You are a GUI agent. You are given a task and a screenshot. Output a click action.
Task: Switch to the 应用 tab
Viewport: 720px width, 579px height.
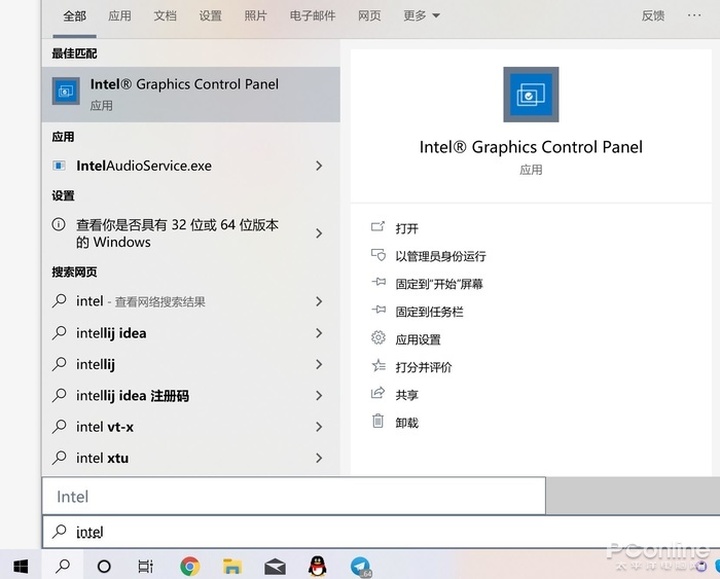click(120, 16)
